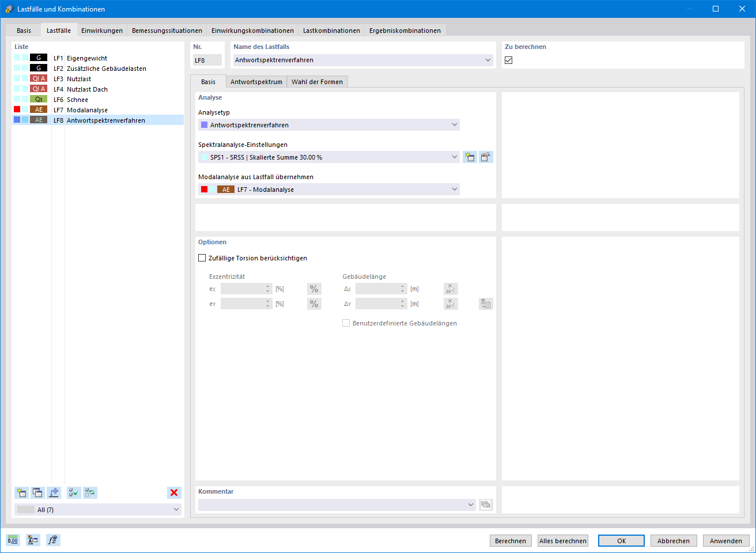
Task: Click blue color swatch of LF8 in list
Action: click(x=17, y=120)
